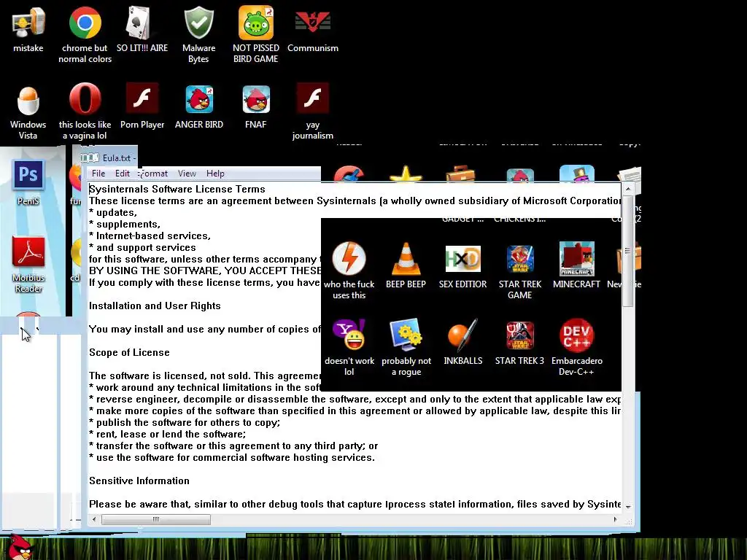
Task: Click the horizontal scroll right arrow
Action: (615, 519)
